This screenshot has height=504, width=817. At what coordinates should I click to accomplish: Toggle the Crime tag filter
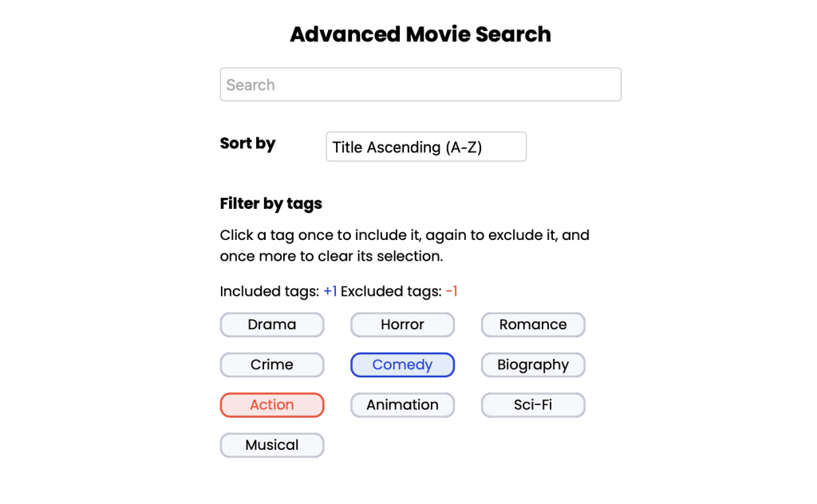pyautogui.click(x=272, y=364)
